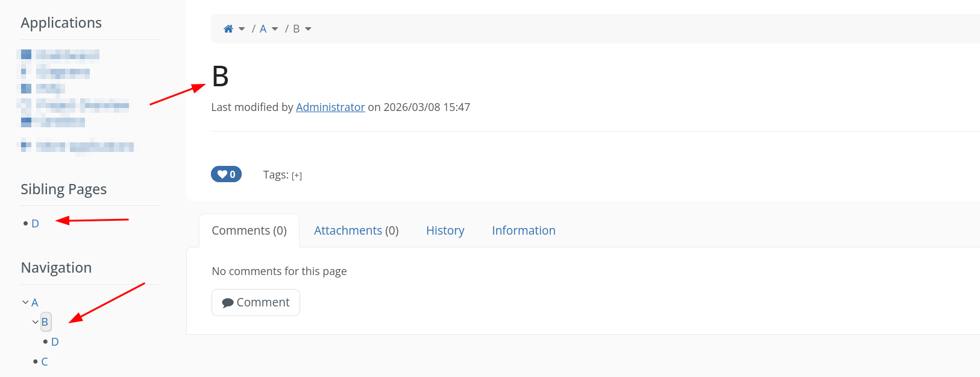
Task: Open page D under Sibling Pages
Action: [x=35, y=224]
